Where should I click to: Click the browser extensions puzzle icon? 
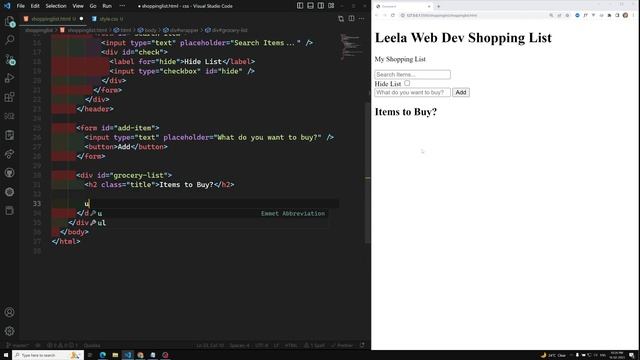(609, 15)
